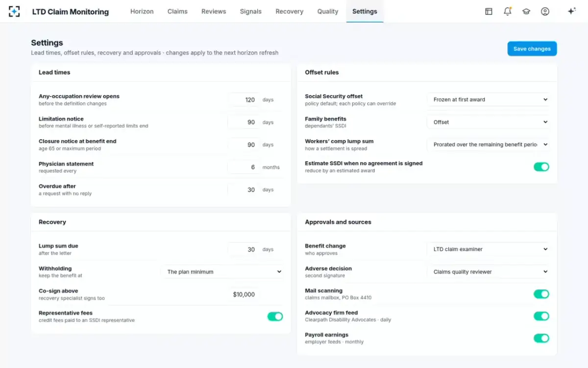588x368 pixels.
Task: Edit Co-sign above $10,000 field
Action: (x=244, y=294)
